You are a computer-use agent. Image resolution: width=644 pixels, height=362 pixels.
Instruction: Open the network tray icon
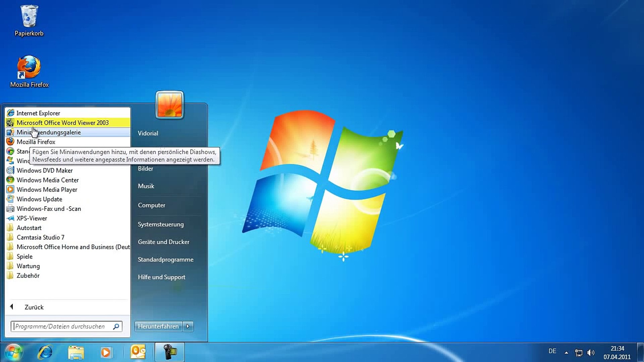point(579,353)
